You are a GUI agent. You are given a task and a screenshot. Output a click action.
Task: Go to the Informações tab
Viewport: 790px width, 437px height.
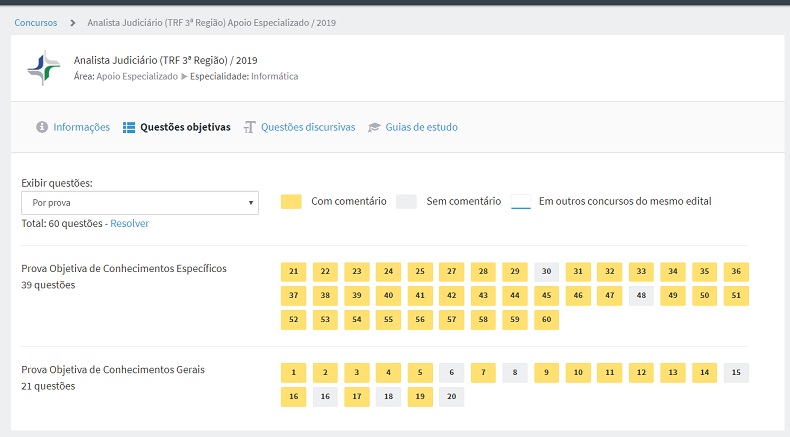[82, 127]
